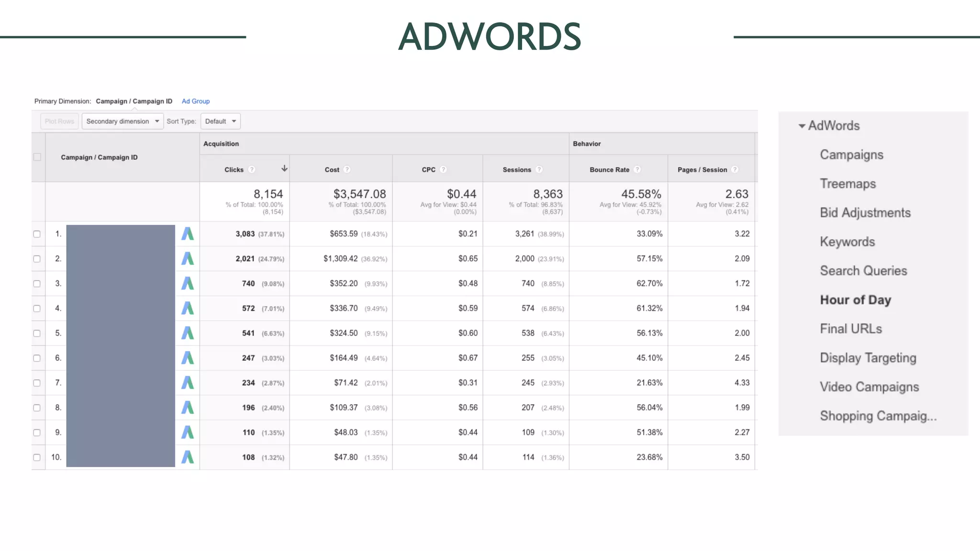Open the CPC column help icon
Screen dimensions: 980x551
click(x=443, y=169)
